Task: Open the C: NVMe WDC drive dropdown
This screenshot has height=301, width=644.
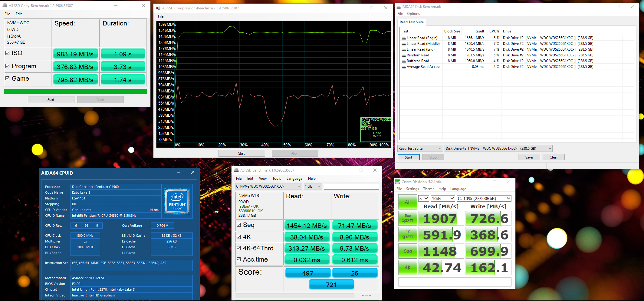Action: 268,186
